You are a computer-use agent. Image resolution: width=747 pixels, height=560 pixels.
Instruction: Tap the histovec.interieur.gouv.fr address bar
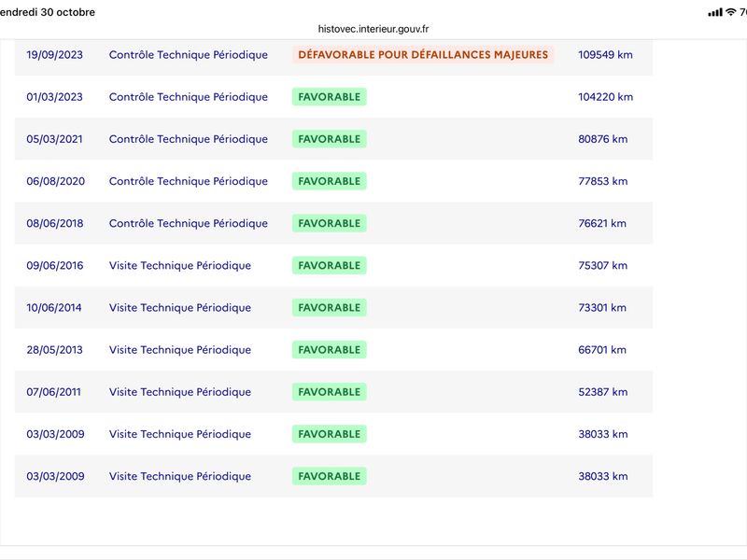(373, 29)
